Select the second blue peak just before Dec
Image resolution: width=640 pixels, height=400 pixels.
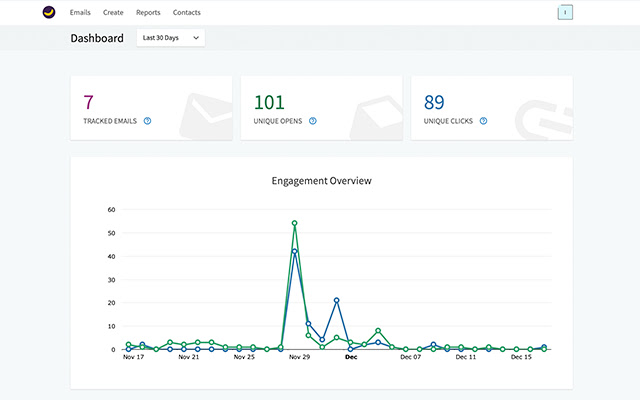point(337,300)
